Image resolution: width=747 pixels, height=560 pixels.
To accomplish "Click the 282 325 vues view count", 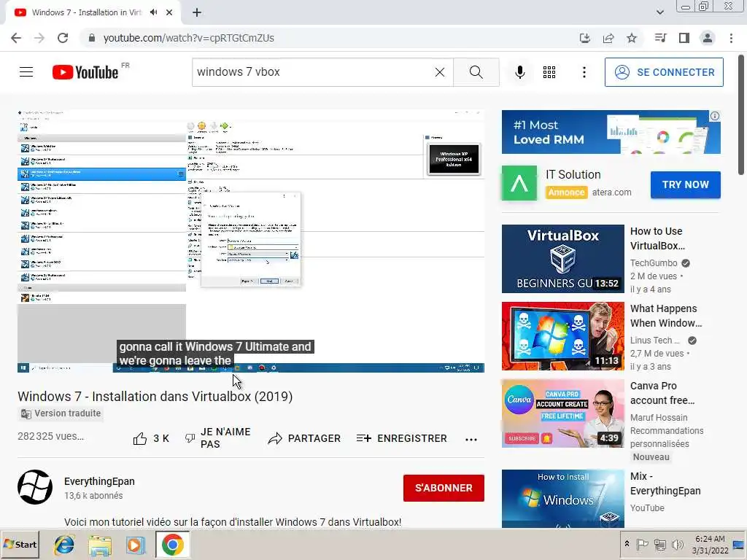I will 50,436.
